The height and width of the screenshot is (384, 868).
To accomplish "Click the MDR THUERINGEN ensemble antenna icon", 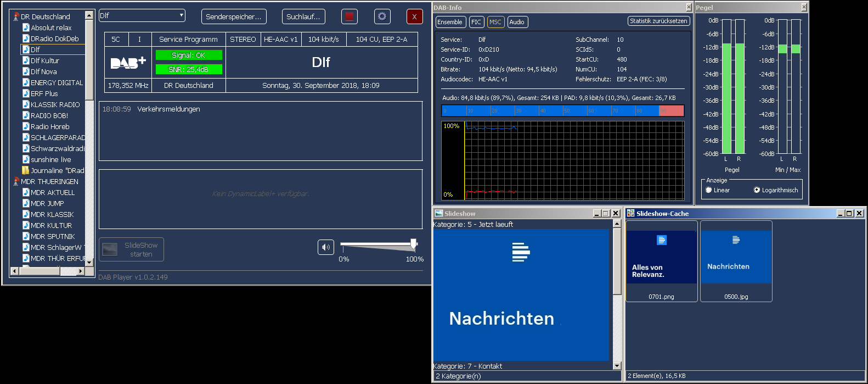I will click(16, 181).
